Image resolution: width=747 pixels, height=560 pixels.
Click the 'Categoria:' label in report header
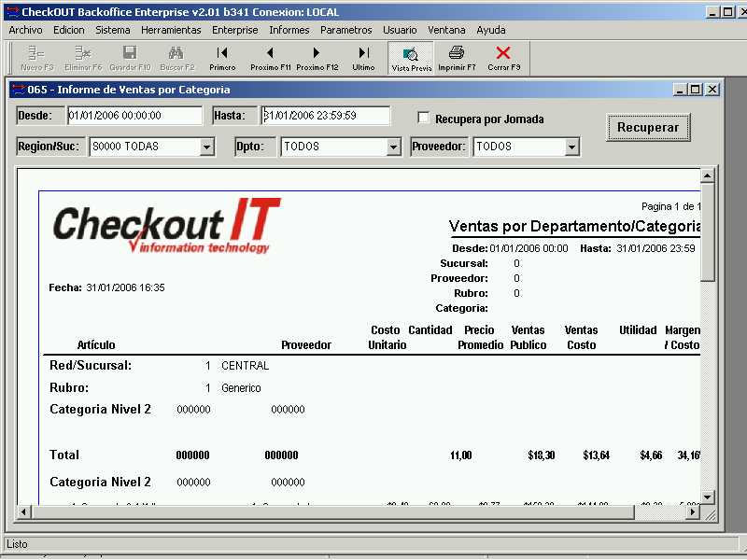[x=461, y=308]
